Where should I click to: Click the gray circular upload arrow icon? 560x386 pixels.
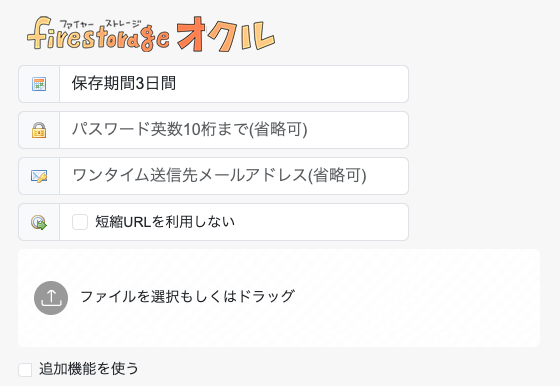coord(51,298)
